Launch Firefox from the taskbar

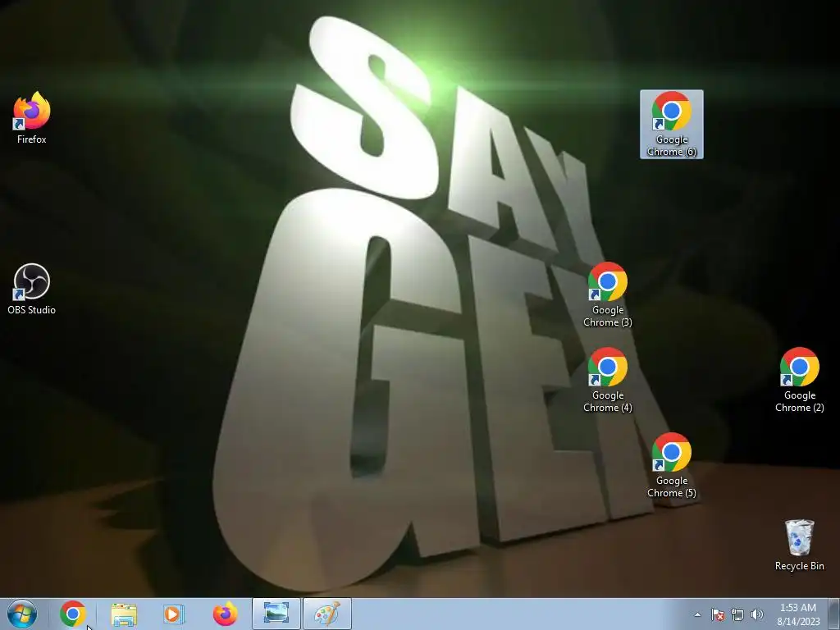[225, 614]
